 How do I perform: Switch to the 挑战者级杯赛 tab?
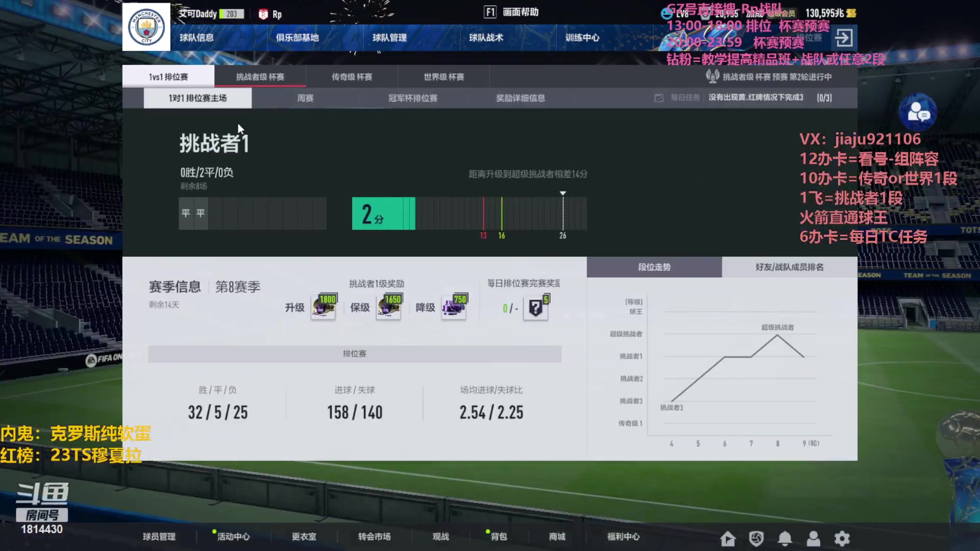[x=260, y=77]
